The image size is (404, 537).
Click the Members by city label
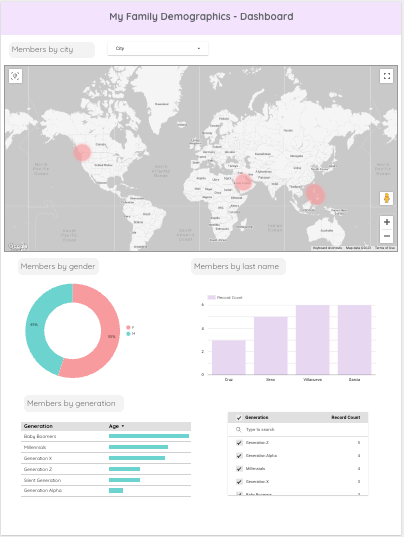coord(42,50)
